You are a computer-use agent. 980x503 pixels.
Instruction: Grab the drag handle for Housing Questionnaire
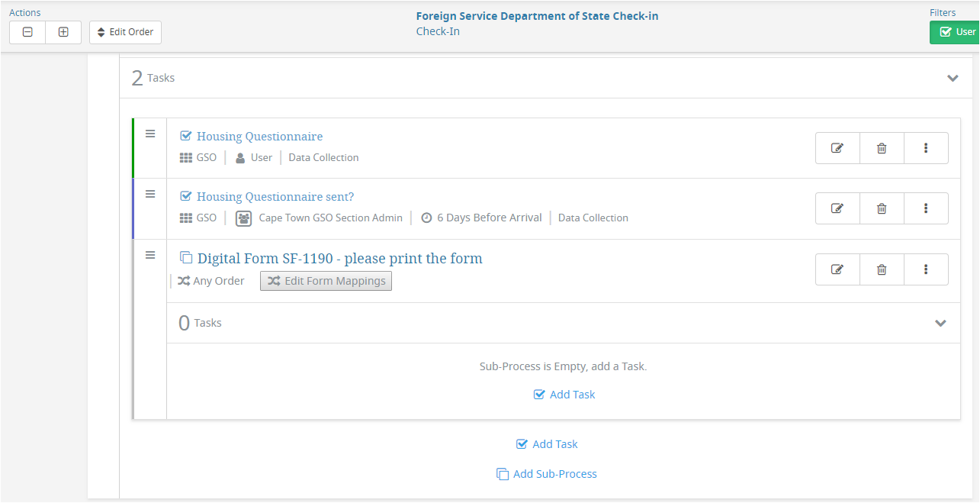(150, 134)
